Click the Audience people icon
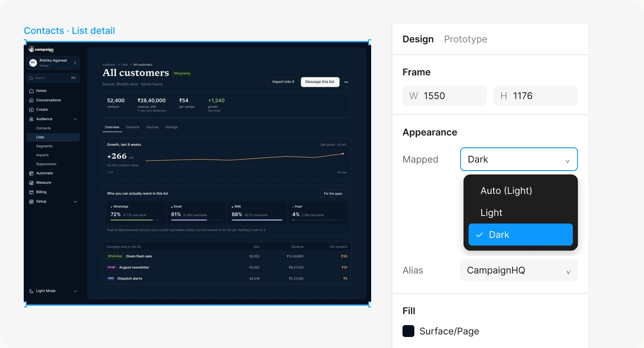Image resolution: width=644 pixels, height=348 pixels. [x=31, y=119]
